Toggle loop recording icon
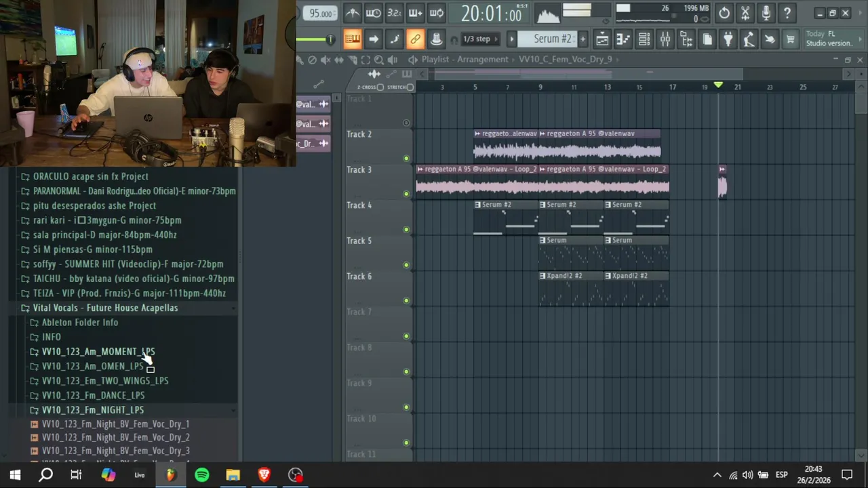868x488 pixels. coord(437,13)
